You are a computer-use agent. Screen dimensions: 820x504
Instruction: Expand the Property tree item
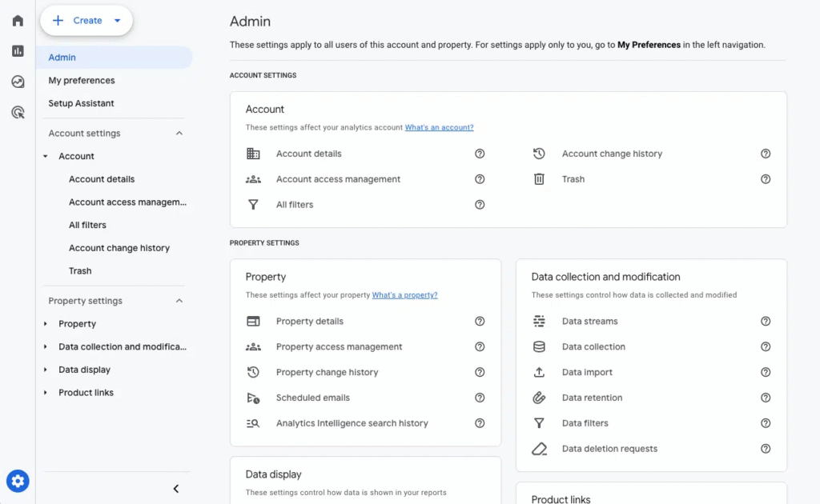tap(46, 324)
